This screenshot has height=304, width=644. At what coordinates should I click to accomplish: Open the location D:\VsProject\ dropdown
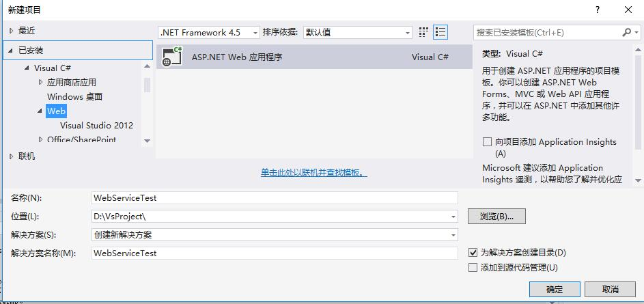coord(453,216)
